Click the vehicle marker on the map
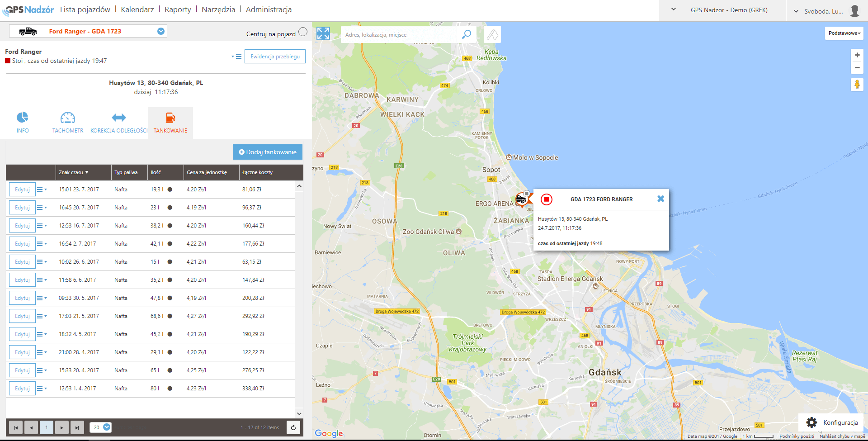The width and height of the screenshot is (868, 441). (x=521, y=199)
